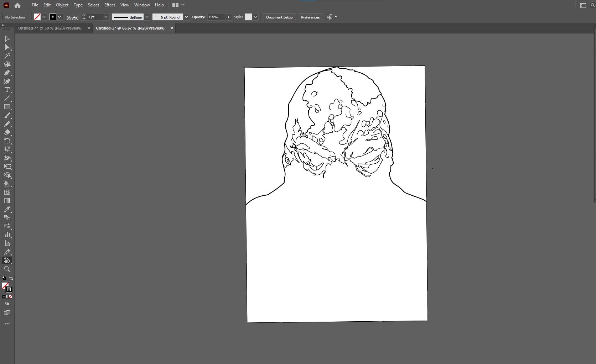Set paint mode to Color
The height and width of the screenshot is (364, 596).
click(x=4, y=297)
